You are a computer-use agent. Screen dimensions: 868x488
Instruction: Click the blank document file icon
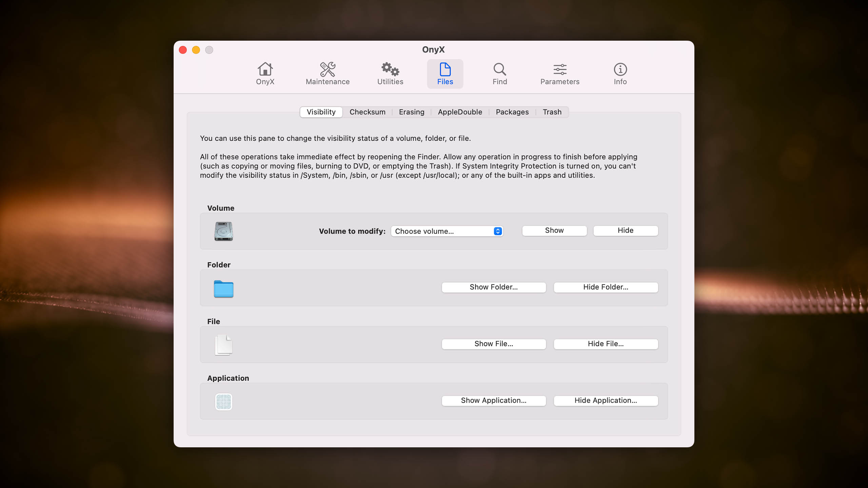(223, 345)
